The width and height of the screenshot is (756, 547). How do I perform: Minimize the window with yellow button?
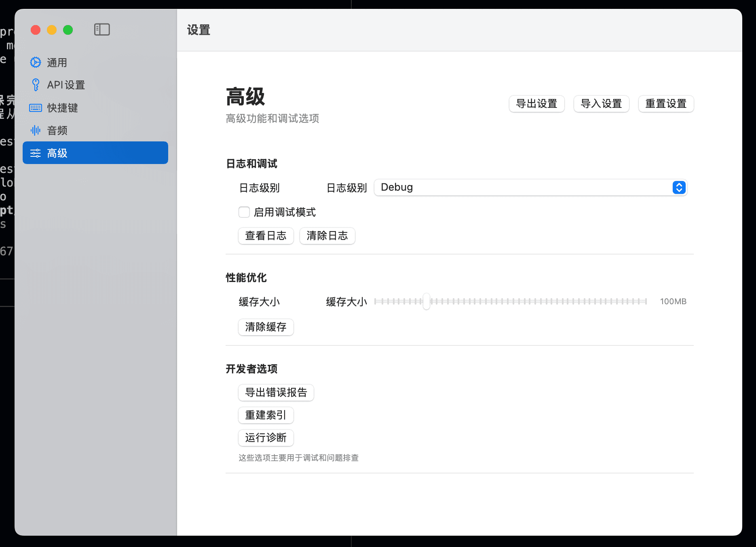click(x=52, y=30)
